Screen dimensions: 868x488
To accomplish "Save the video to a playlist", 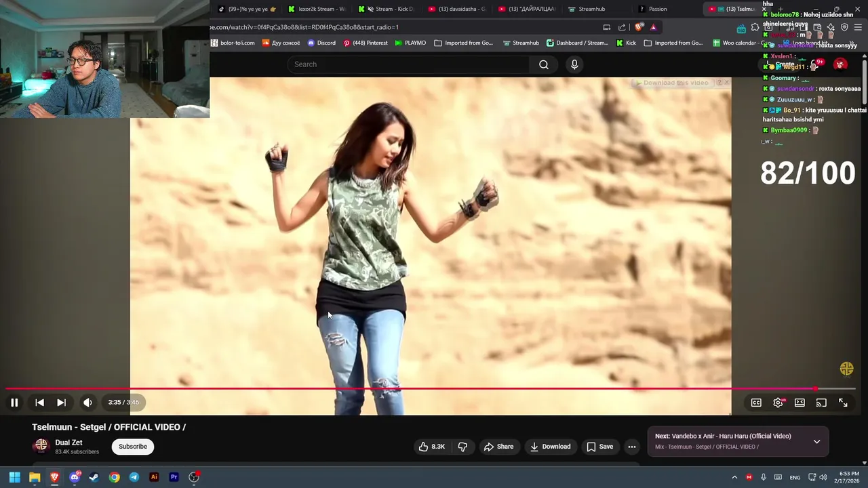I will coord(599,447).
